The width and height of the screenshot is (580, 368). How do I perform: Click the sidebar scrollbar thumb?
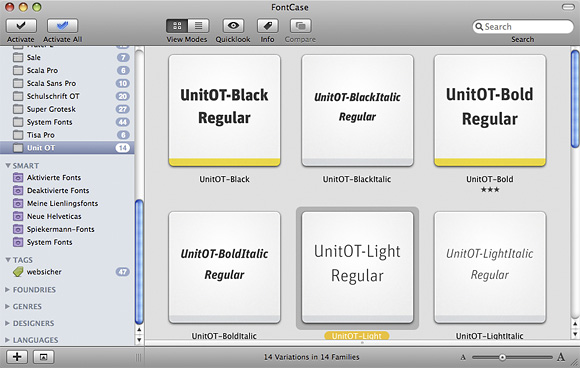click(139, 262)
